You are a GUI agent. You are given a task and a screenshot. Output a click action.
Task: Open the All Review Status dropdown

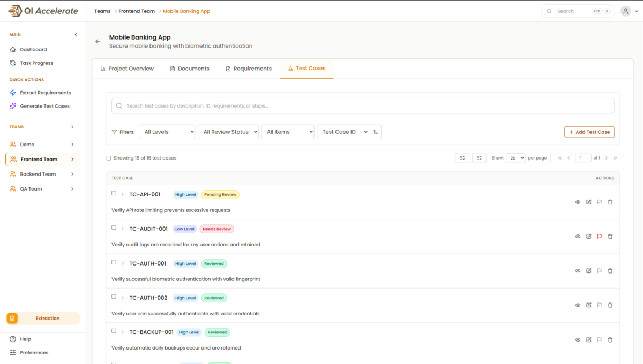(228, 132)
